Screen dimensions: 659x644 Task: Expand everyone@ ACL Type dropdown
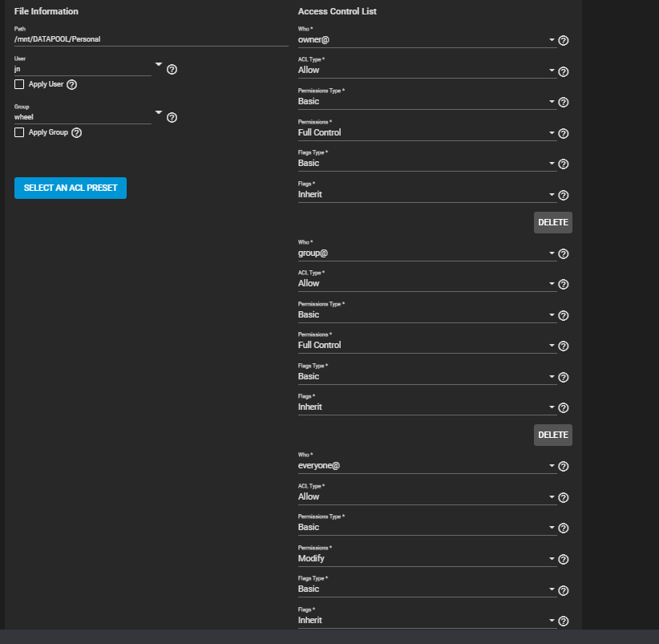(427, 496)
